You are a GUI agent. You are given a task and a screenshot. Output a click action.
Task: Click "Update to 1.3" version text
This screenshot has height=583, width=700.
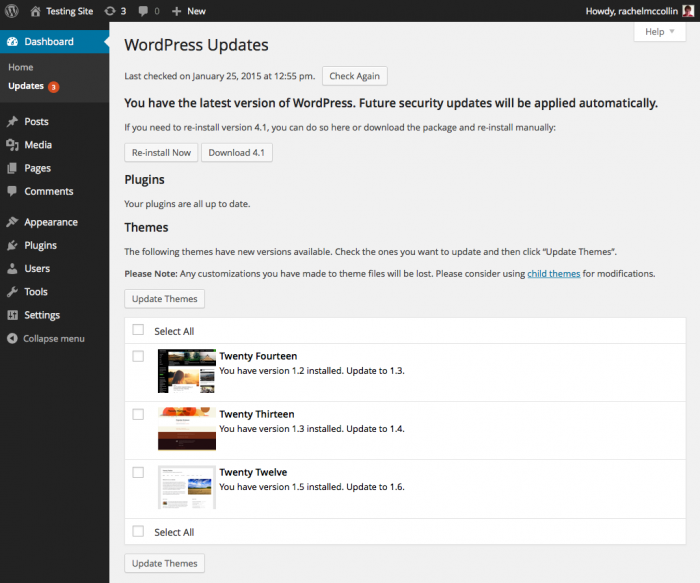[375, 371]
